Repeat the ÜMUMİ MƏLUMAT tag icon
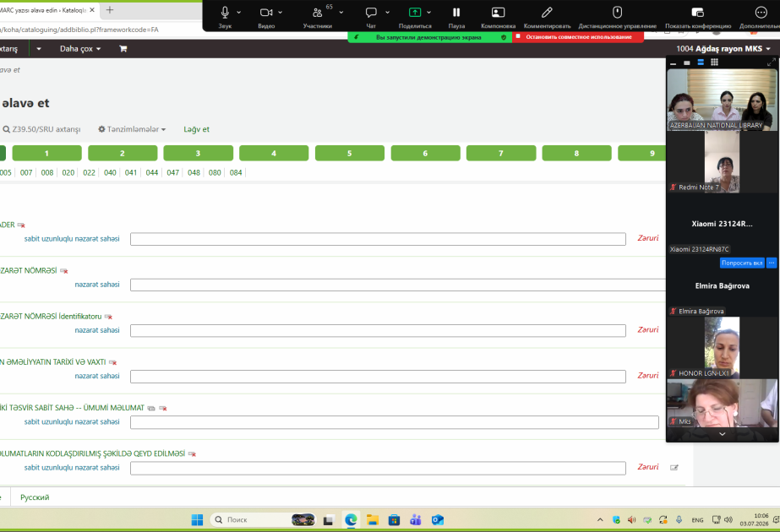The height and width of the screenshot is (532, 780). click(x=151, y=408)
